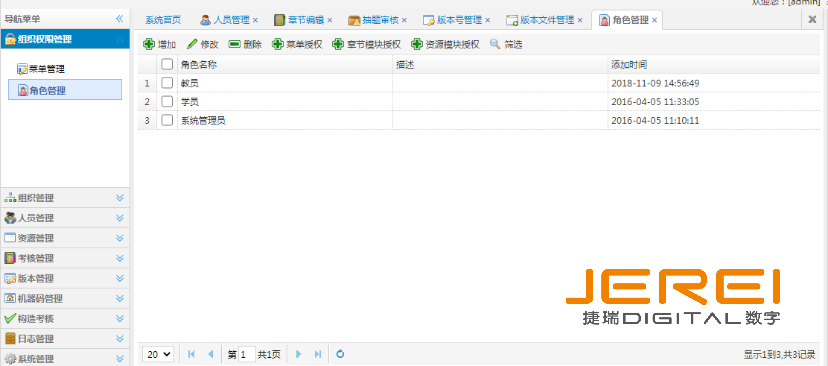The width and height of the screenshot is (828, 366).
Task: Click the magnifier 筛选 icon
Action: click(x=495, y=44)
